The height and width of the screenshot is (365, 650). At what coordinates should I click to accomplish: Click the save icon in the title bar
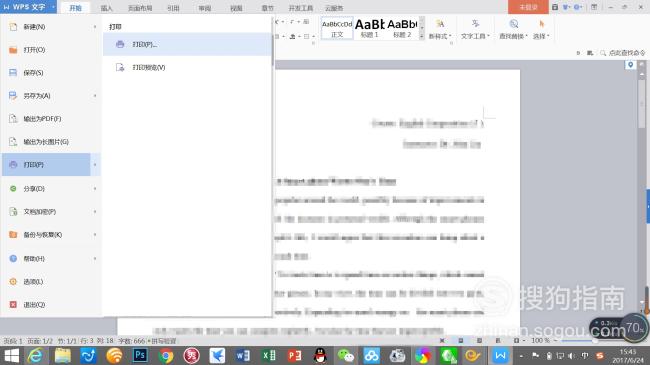(x=555, y=7)
